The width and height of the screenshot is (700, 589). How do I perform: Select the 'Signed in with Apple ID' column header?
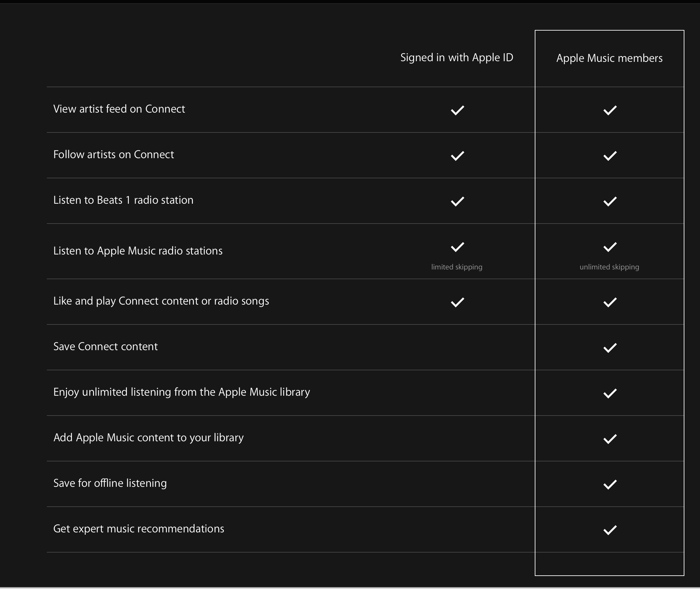coord(456,58)
